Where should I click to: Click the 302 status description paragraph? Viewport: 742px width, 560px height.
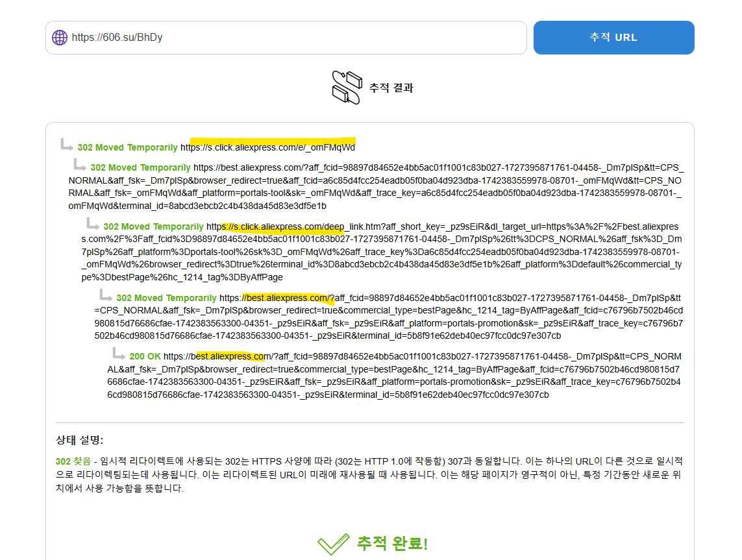tap(369, 474)
